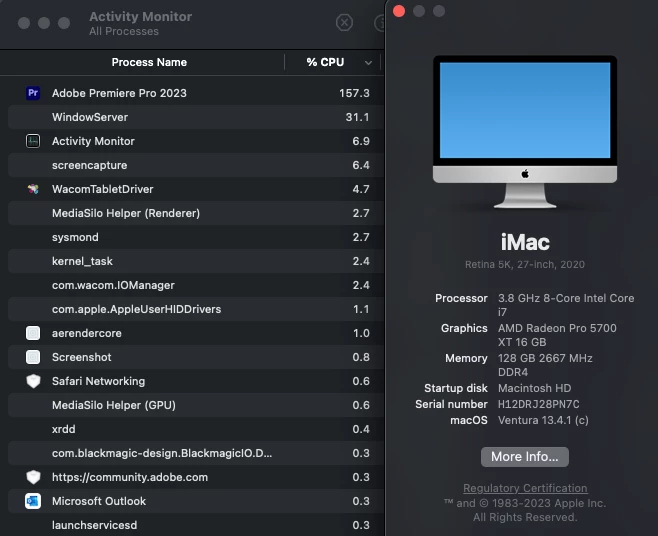The image size is (658, 536).
Task: Close the About This Mac window
Action: pos(399,11)
